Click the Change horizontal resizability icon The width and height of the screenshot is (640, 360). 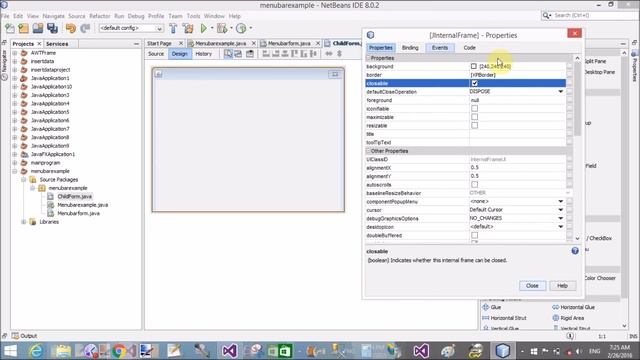329,54
